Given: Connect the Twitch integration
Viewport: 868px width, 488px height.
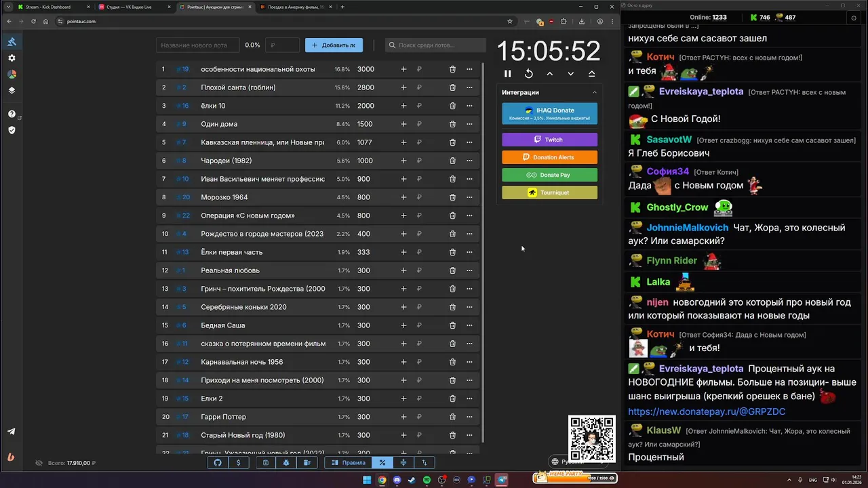Looking at the screenshot, I should coord(549,140).
